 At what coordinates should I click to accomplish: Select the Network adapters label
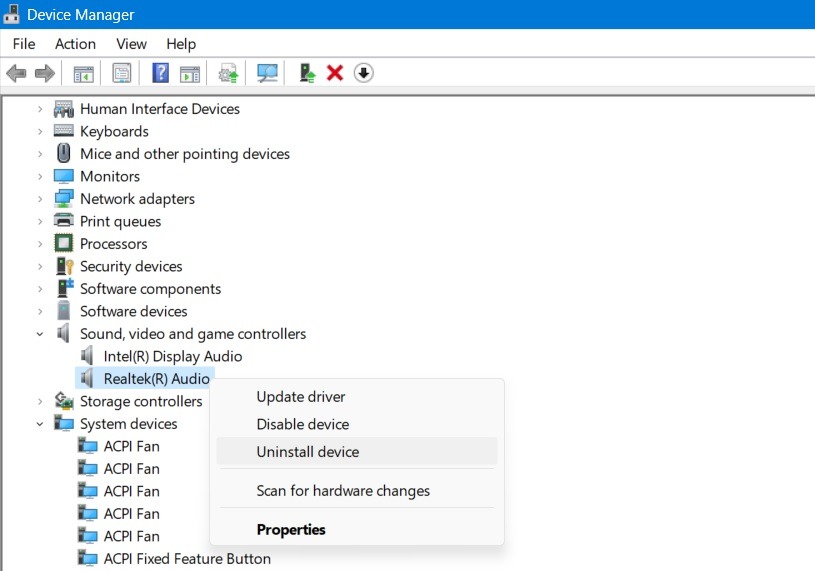point(137,198)
